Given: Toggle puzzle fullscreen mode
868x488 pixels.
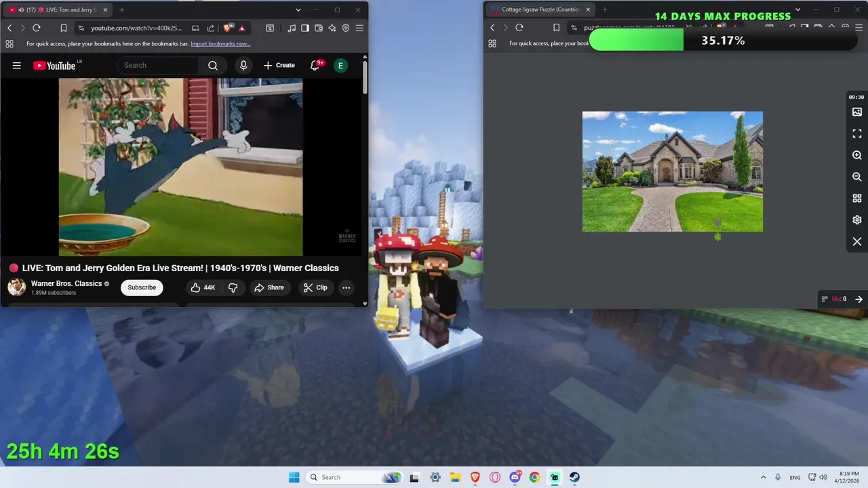Looking at the screenshot, I should 857,134.
